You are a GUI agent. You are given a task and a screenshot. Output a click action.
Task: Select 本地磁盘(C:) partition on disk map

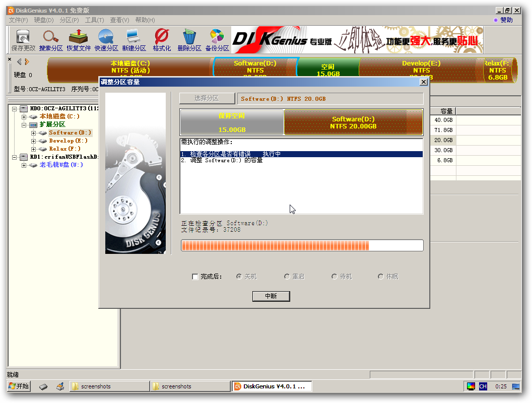[130, 67]
